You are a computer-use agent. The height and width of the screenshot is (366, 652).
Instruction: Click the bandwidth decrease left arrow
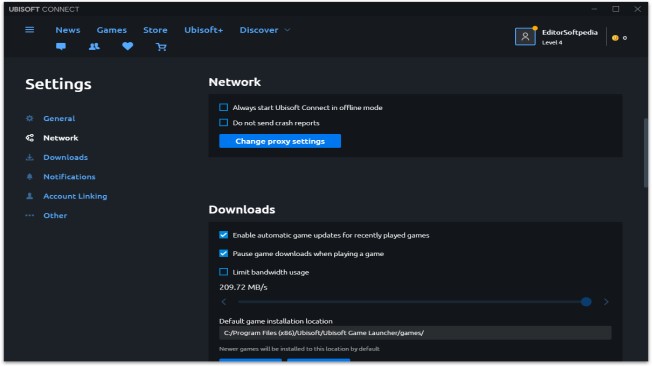[224, 302]
